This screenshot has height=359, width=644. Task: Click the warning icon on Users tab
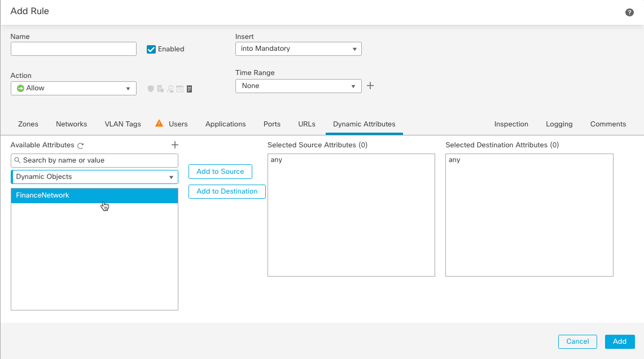click(x=159, y=124)
